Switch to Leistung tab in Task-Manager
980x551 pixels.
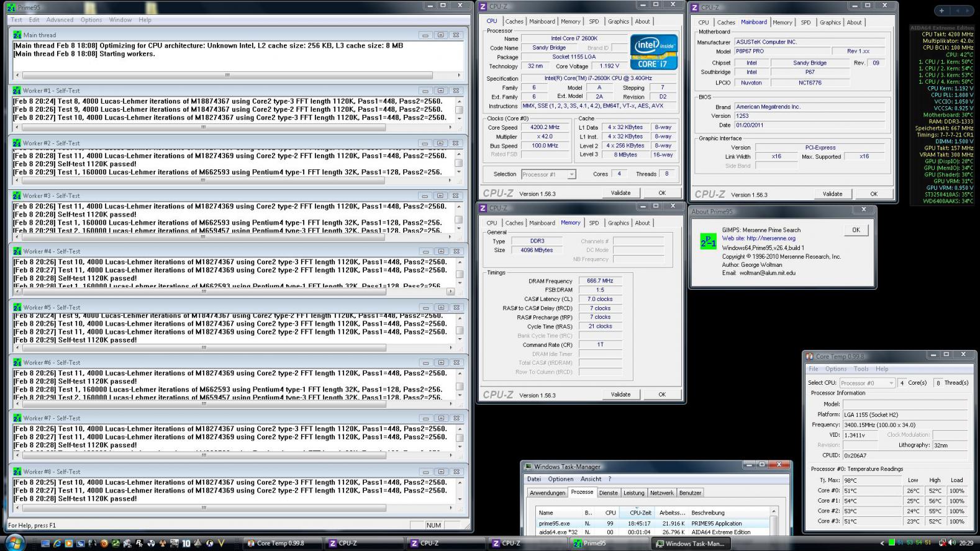(x=633, y=493)
